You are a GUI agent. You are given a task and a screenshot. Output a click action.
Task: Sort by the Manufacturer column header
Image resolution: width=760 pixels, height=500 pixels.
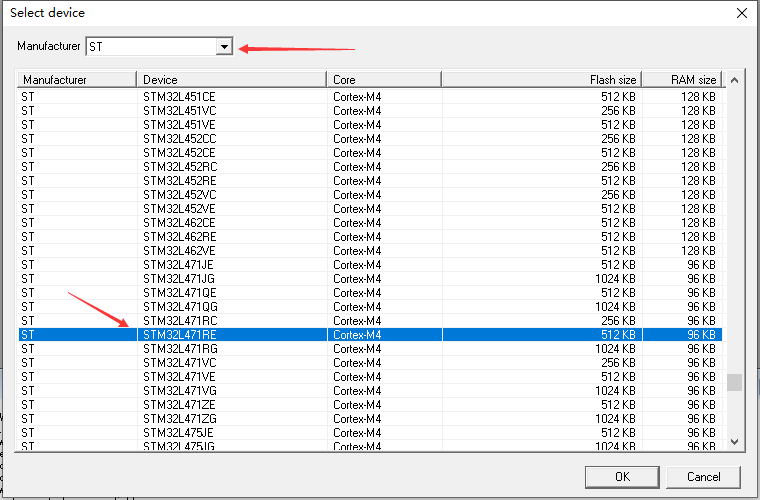77,79
